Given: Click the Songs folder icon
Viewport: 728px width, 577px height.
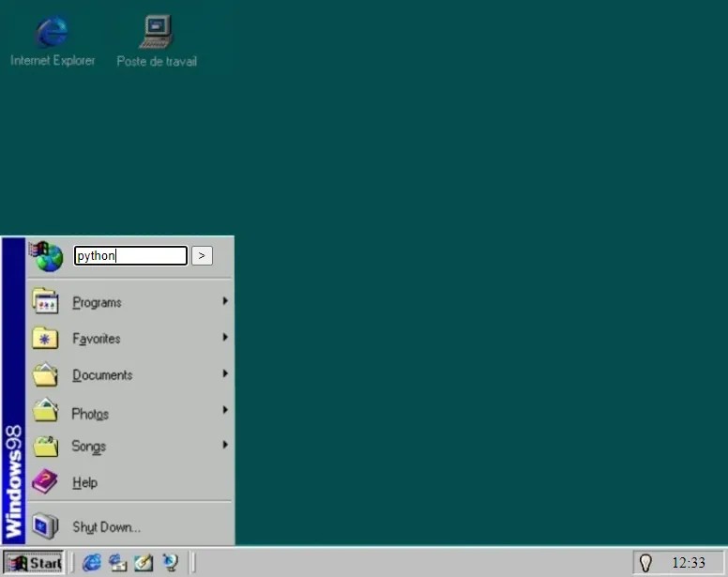Looking at the screenshot, I should click(x=45, y=446).
